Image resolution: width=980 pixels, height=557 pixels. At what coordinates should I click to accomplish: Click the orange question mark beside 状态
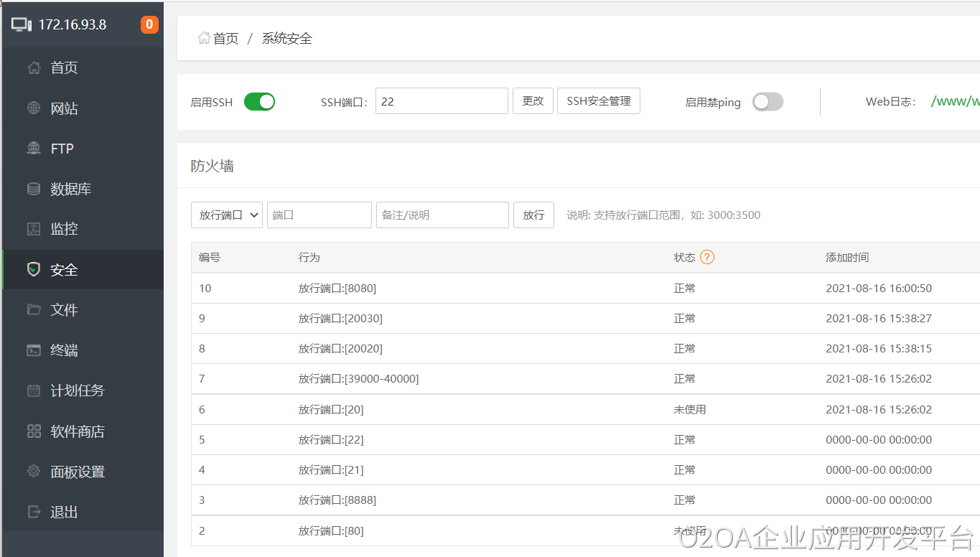click(707, 257)
